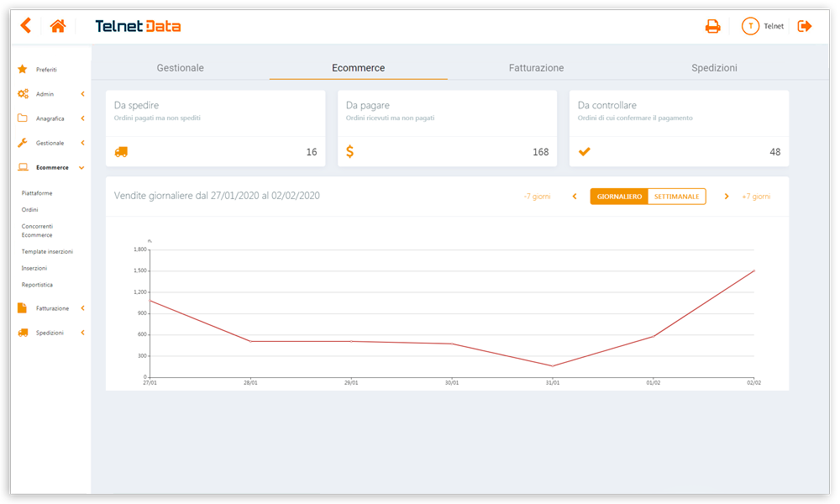Click the Admin gears icon

23,94
